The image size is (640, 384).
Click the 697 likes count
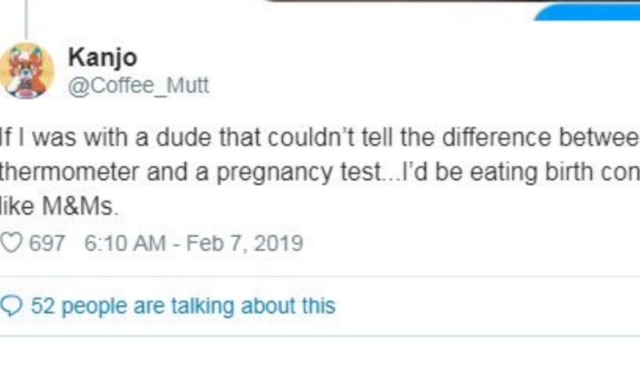click(x=47, y=243)
